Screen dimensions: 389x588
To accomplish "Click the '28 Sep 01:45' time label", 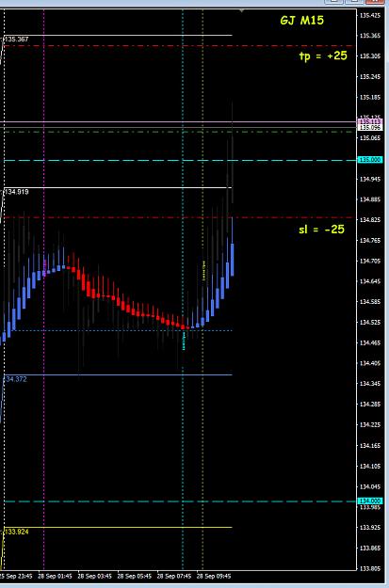I will pyautogui.click(x=55, y=576).
